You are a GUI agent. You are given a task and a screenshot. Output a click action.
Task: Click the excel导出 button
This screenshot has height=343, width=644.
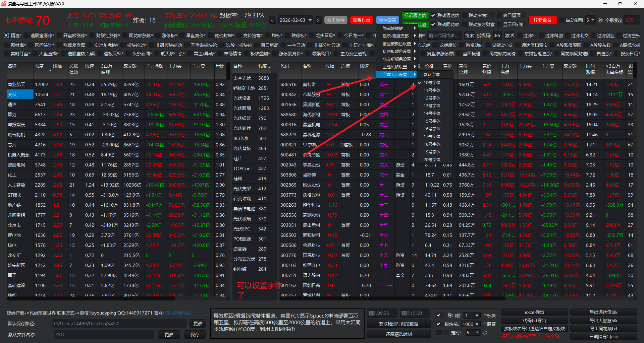pyautogui.click(x=534, y=312)
